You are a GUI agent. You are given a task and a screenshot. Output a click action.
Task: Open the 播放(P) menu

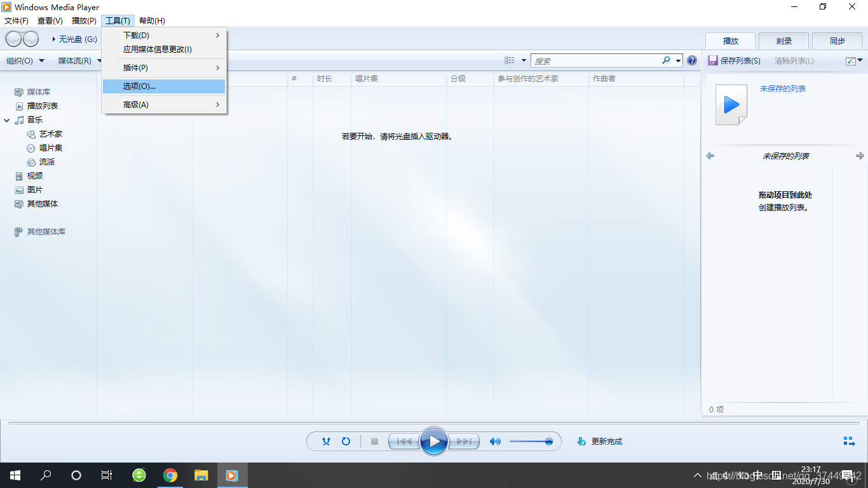(x=84, y=21)
